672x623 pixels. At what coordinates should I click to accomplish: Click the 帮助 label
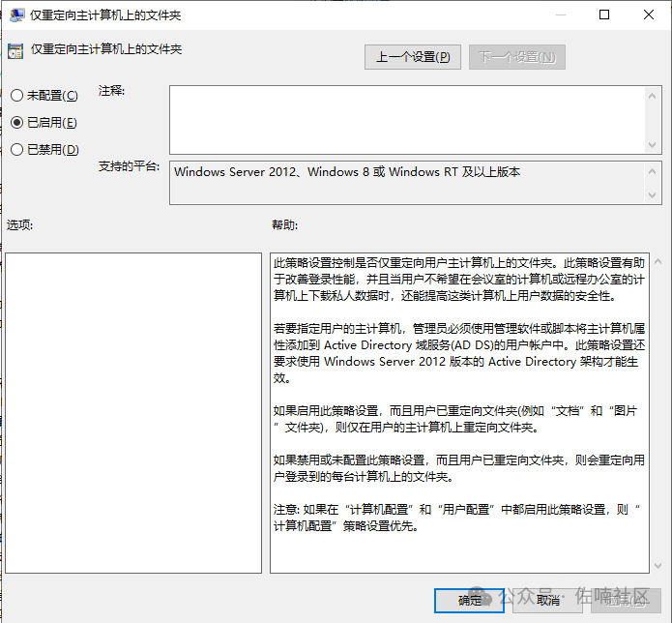click(284, 225)
